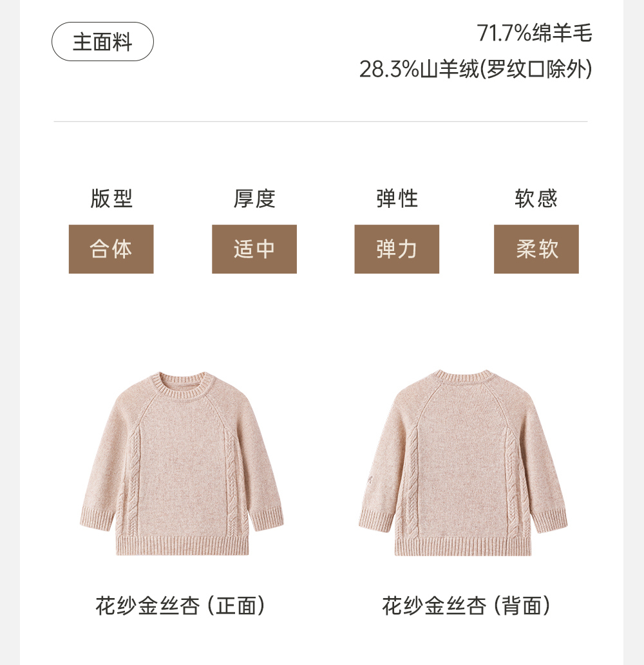Click the 71.7%绵羊毛 composition text
This screenshot has height=665, width=644.
click(534, 33)
